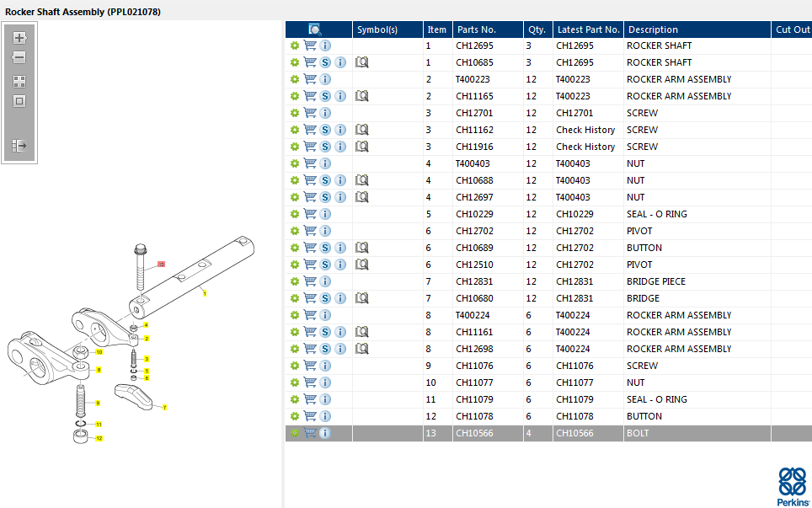Open supersession S icon for CH10685
812x508 pixels.
click(x=325, y=62)
